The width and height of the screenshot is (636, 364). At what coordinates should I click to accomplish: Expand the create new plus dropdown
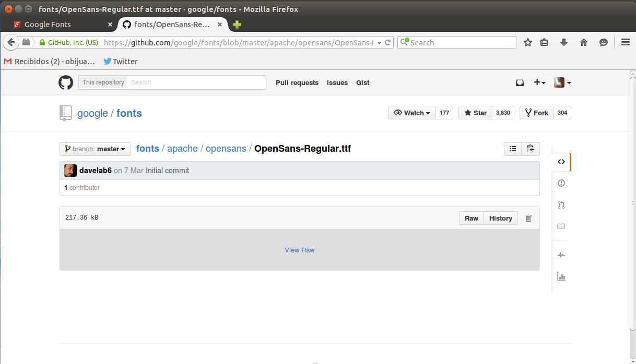[539, 82]
